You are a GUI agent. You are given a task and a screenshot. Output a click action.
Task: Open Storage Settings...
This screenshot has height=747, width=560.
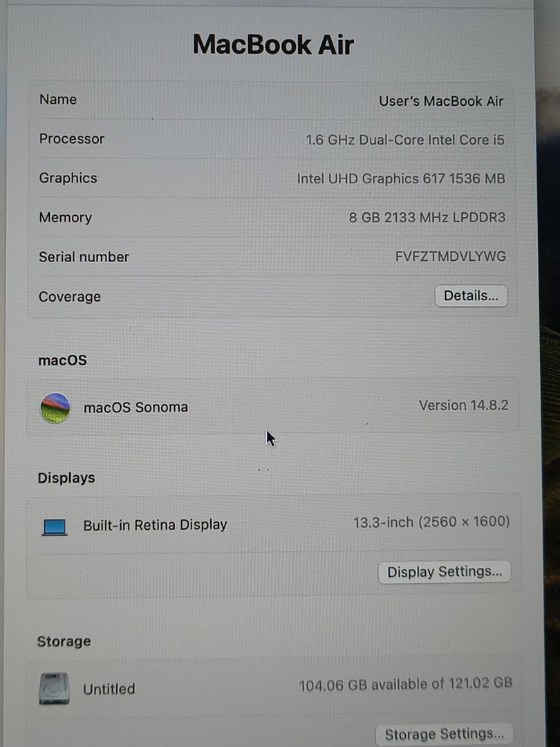[x=444, y=734]
